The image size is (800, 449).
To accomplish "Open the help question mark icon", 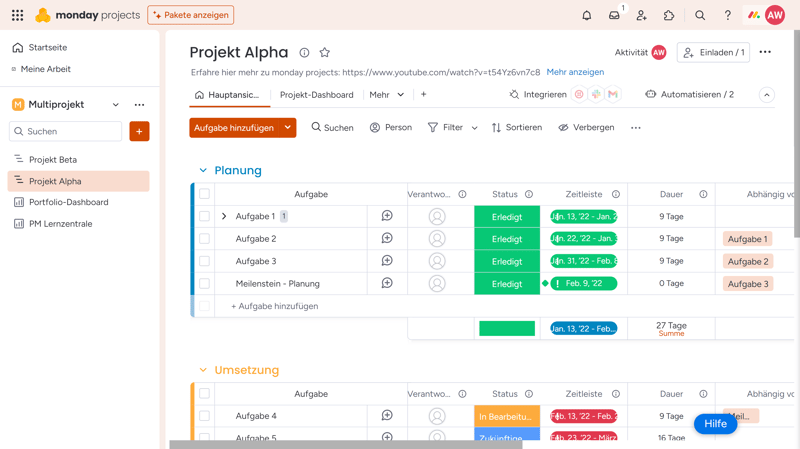I will tap(728, 16).
